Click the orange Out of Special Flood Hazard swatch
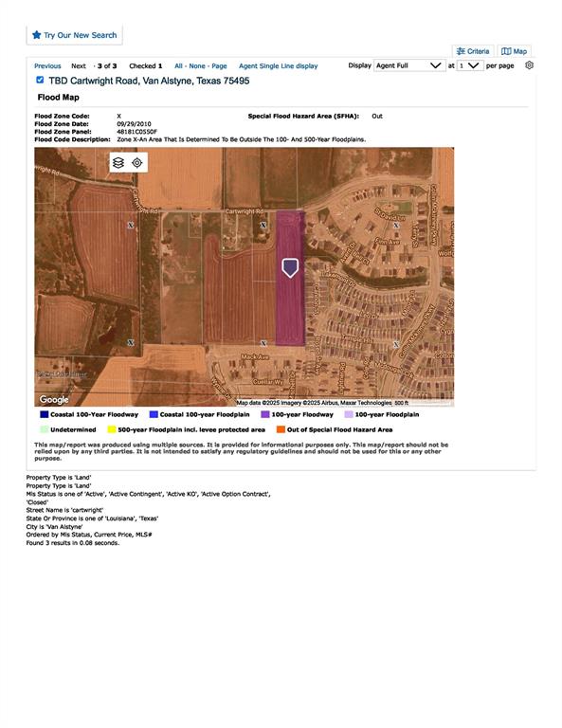Viewport: 562px width, 728px height. (281, 429)
